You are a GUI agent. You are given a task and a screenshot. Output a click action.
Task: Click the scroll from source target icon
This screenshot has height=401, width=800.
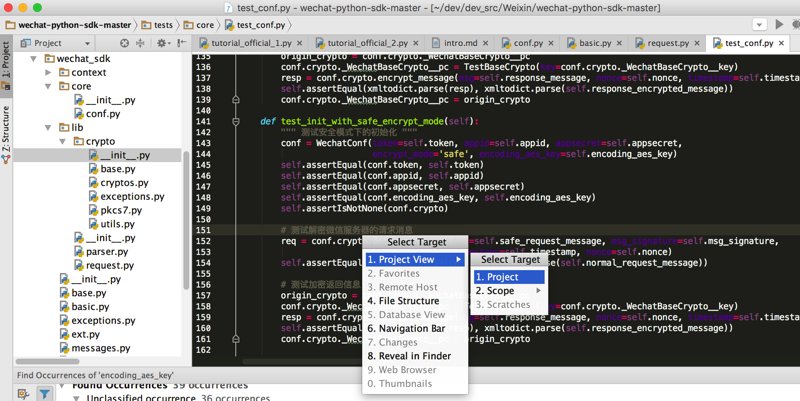[x=124, y=43]
